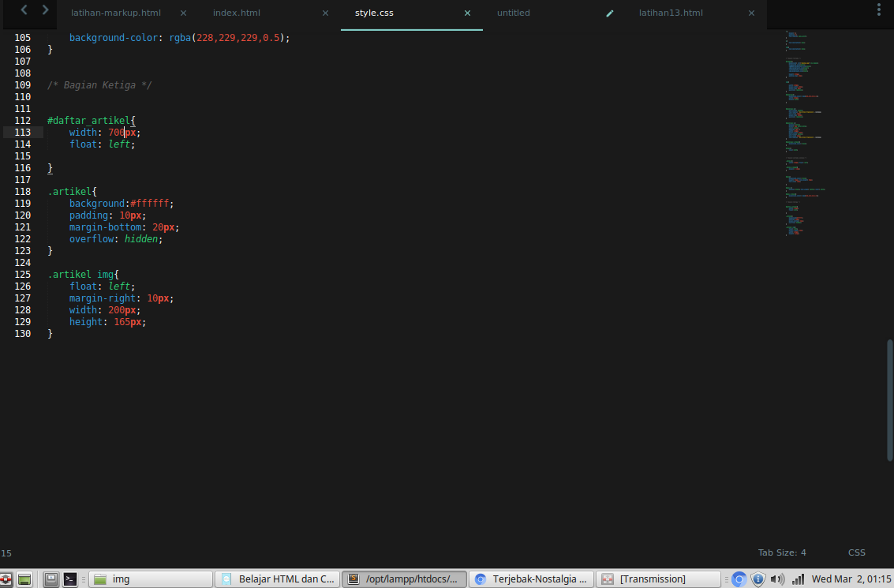Click the #ffffff background value
This screenshot has width=894, height=588.
coord(149,204)
